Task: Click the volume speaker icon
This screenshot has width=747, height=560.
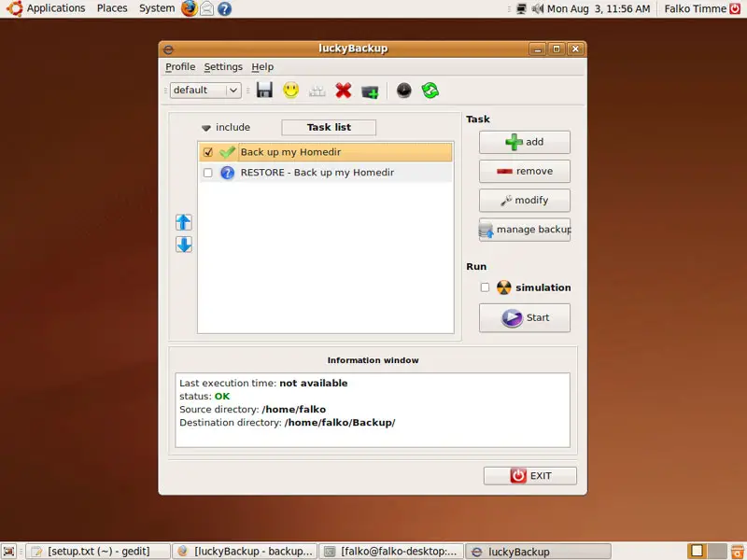Action: tap(538, 8)
